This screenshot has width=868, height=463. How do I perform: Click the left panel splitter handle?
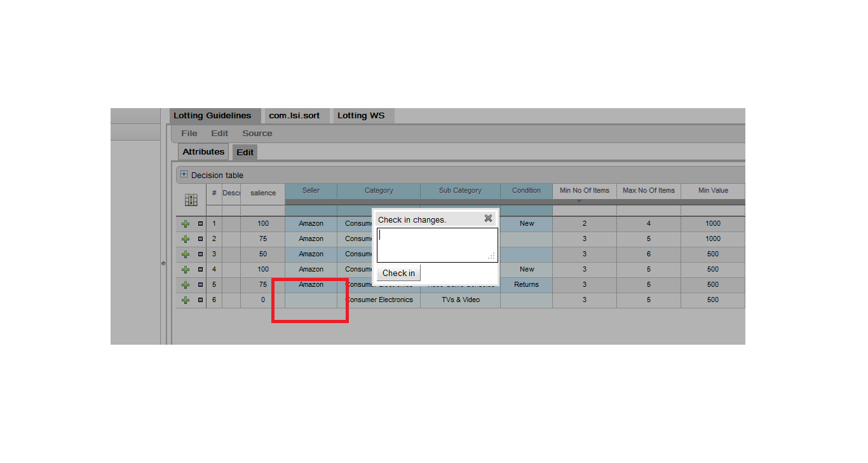(x=163, y=263)
